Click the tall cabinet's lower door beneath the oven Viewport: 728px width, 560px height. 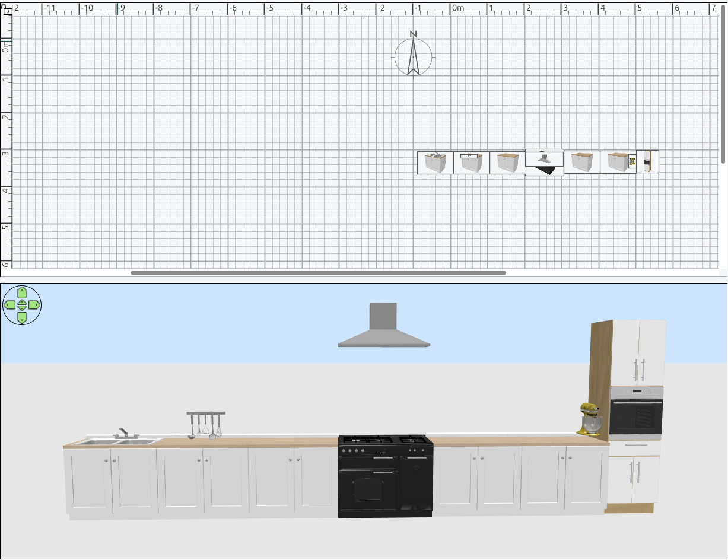(634, 480)
